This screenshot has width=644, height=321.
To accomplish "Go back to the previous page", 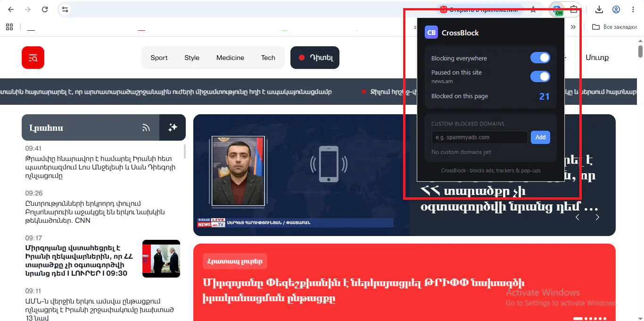I will tap(11, 9).
